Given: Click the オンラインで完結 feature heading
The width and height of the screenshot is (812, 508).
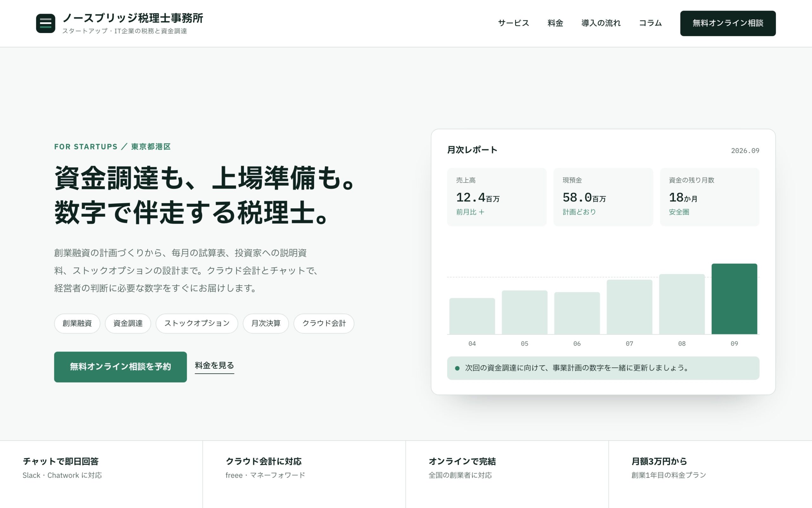Looking at the screenshot, I should [462, 461].
